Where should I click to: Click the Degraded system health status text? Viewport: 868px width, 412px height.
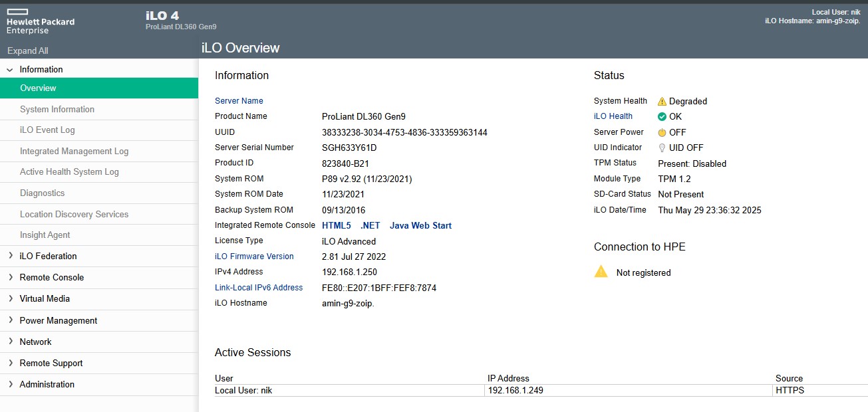point(688,102)
